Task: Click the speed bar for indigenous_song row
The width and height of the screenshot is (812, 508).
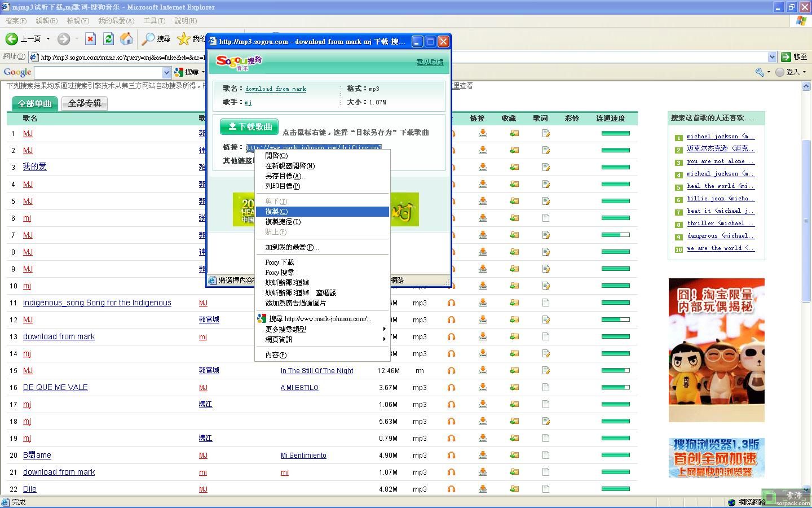Action: [615, 303]
